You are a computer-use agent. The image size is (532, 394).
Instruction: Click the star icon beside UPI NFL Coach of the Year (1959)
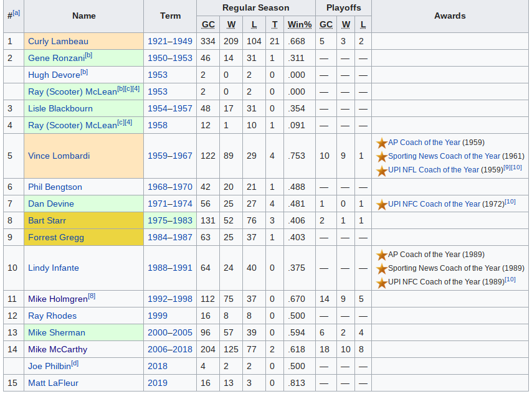coord(382,171)
